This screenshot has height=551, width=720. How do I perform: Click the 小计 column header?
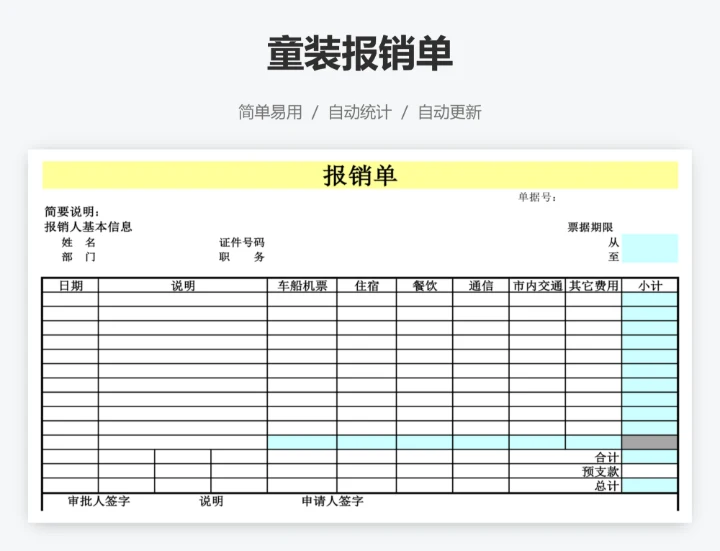tap(650, 286)
